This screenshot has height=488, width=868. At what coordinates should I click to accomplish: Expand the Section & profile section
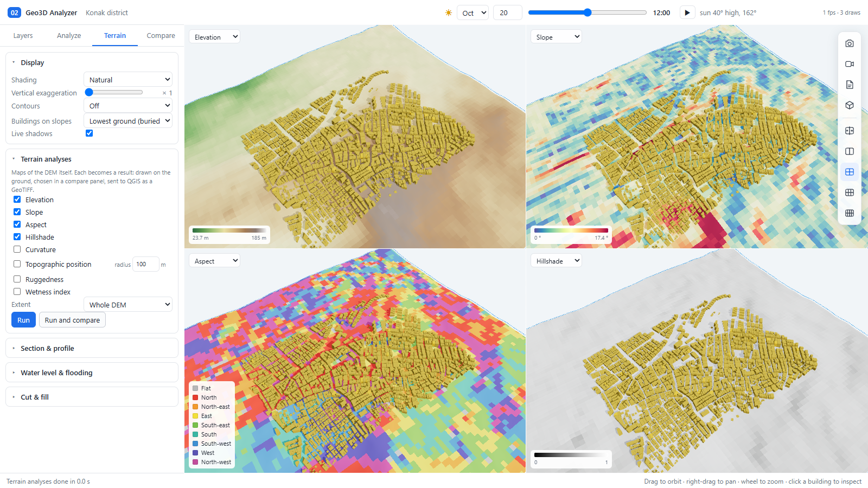[x=92, y=348]
